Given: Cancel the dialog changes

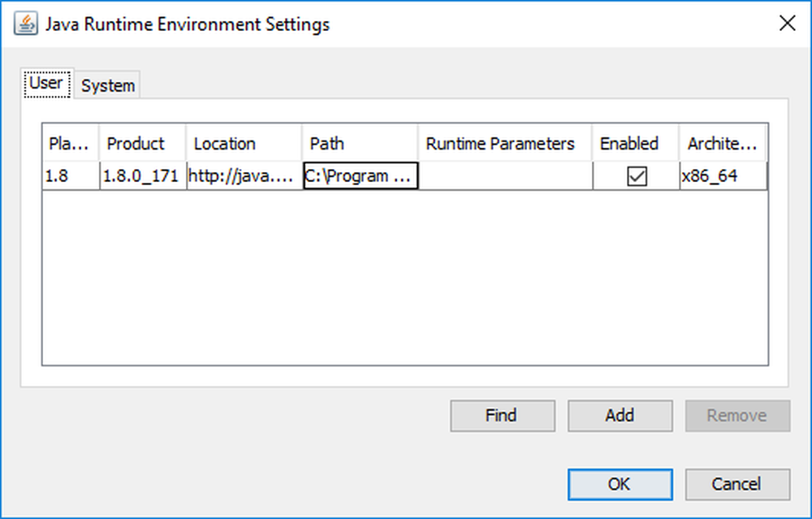Looking at the screenshot, I should (736, 484).
